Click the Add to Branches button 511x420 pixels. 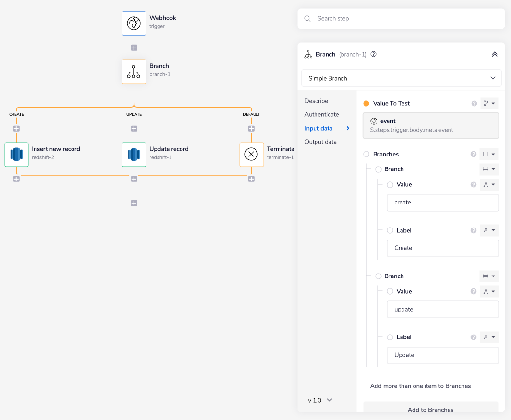click(x=430, y=410)
